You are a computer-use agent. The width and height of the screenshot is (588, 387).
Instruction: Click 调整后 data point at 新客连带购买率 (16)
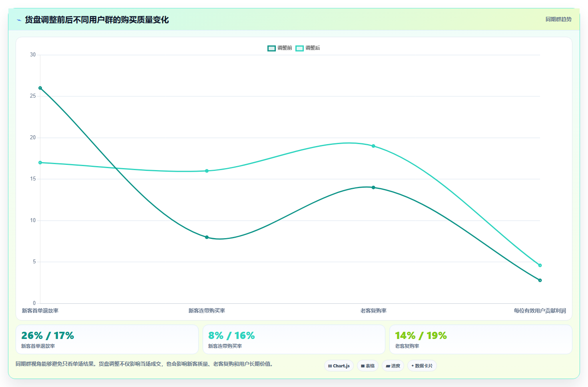[x=207, y=171]
